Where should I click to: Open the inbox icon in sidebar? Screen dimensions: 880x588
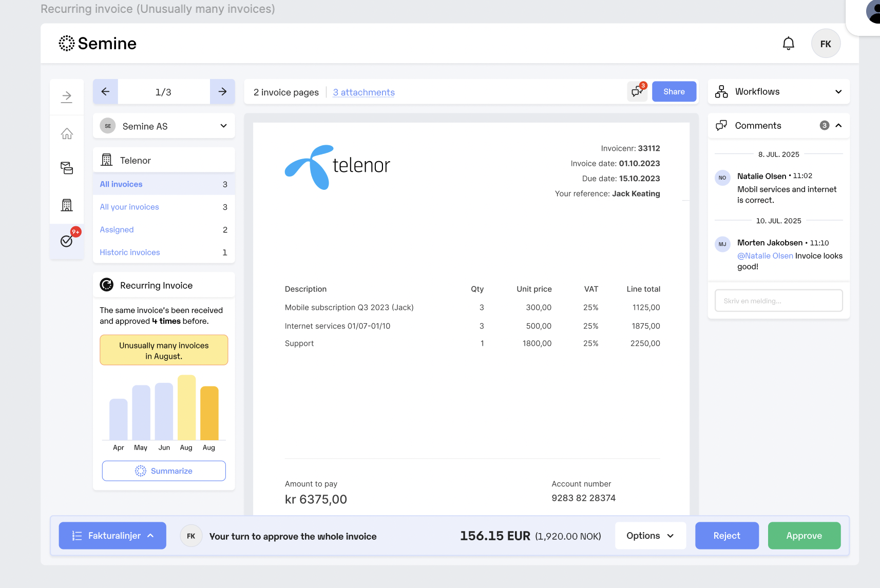pyautogui.click(x=67, y=168)
